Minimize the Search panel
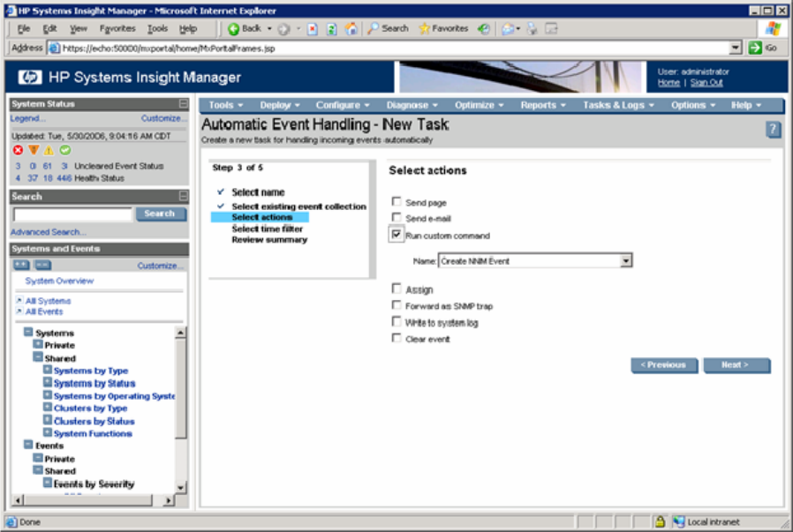Viewport: 793px width, 532px height. (x=183, y=196)
